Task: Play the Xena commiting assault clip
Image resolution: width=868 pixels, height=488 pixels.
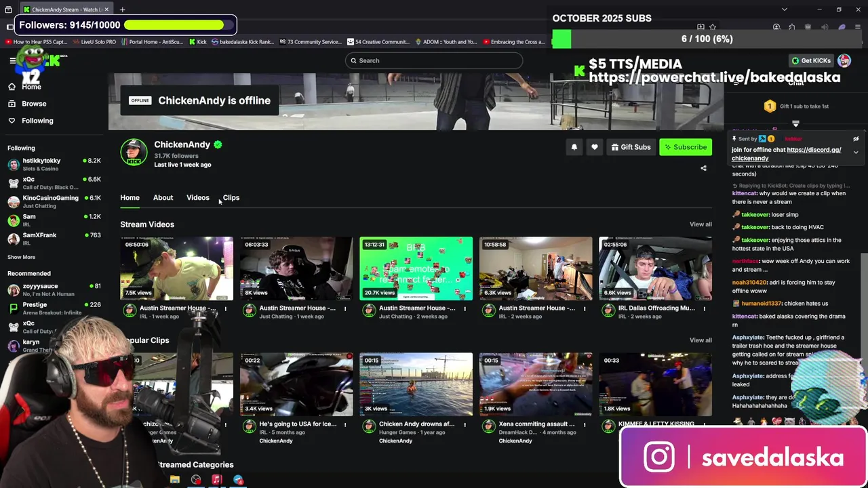Action: pyautogui.click(x=536, y=384)
